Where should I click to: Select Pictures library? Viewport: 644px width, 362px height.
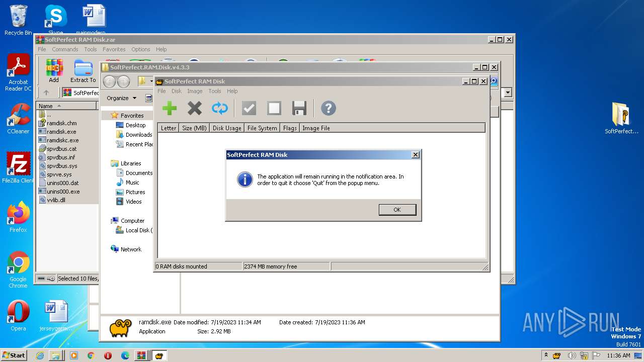click(130, 192)
